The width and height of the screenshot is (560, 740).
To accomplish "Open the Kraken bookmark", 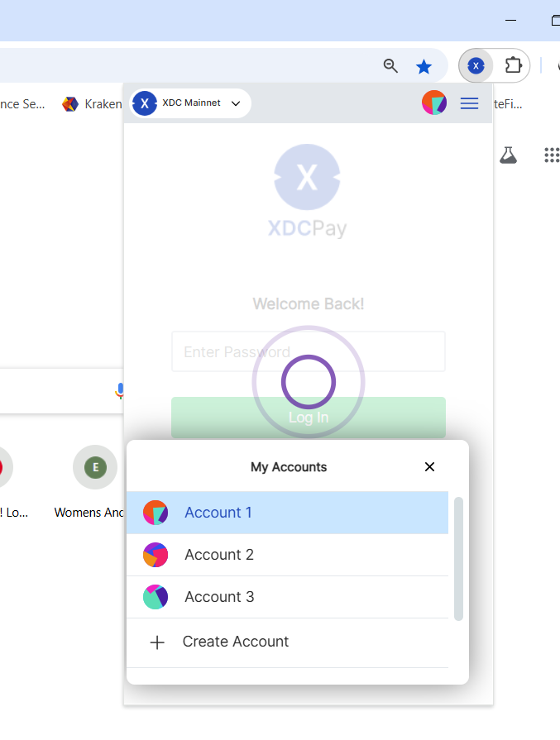I will pos(93,104).
